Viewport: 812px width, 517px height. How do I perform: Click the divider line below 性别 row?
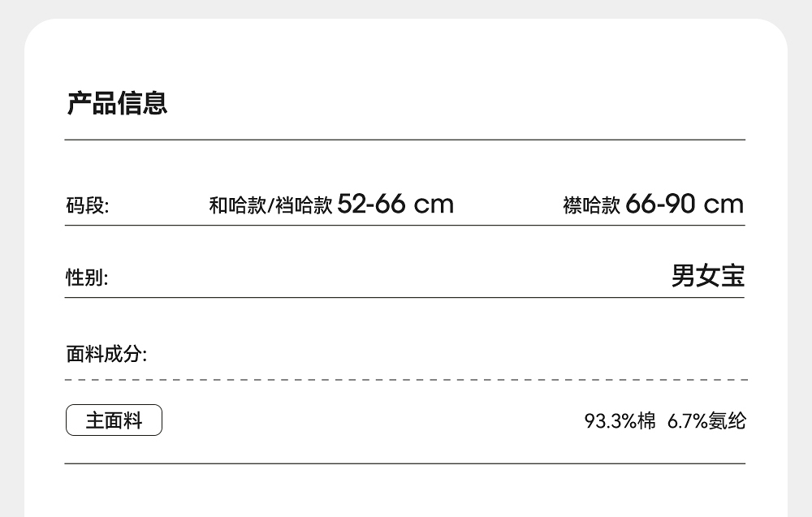pyautogui.click(x=406, y=298)
